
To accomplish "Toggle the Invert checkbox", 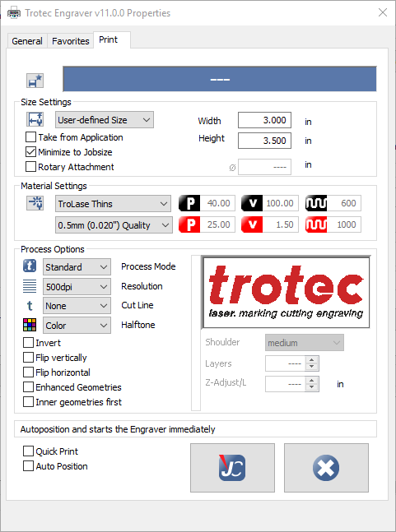I will (x=28, y=343).
